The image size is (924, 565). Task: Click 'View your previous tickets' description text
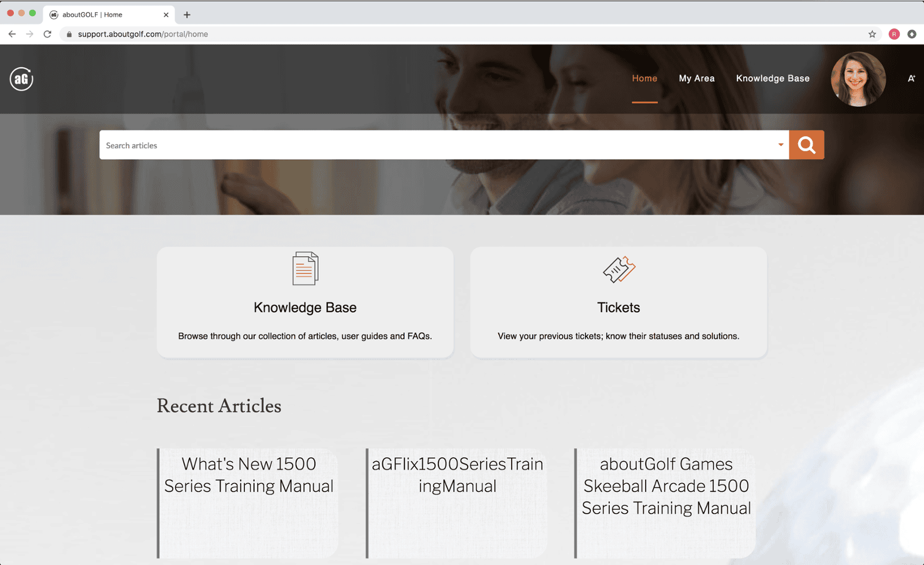point(619,336)
